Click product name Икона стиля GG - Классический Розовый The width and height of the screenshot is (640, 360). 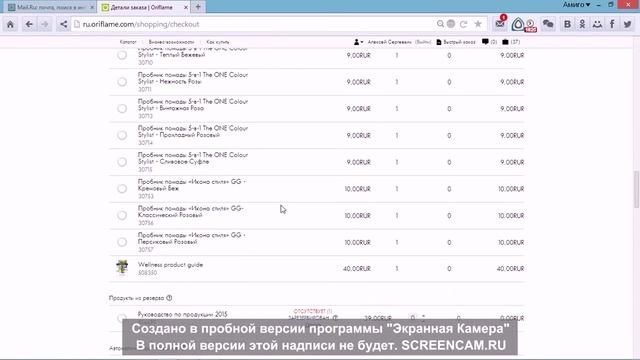(x=191, y=211)
